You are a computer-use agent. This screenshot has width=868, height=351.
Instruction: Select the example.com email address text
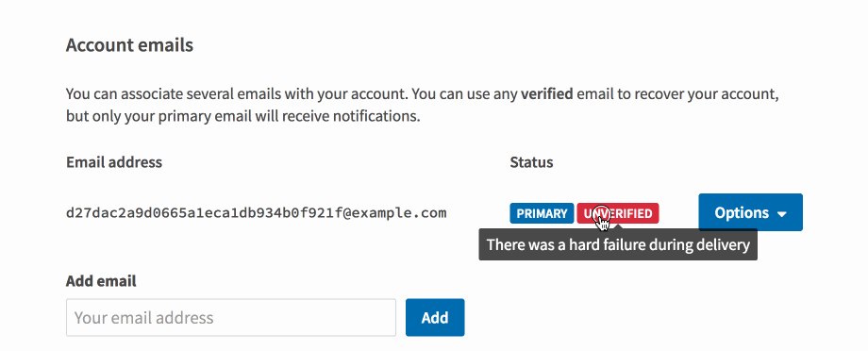(257, 213)
